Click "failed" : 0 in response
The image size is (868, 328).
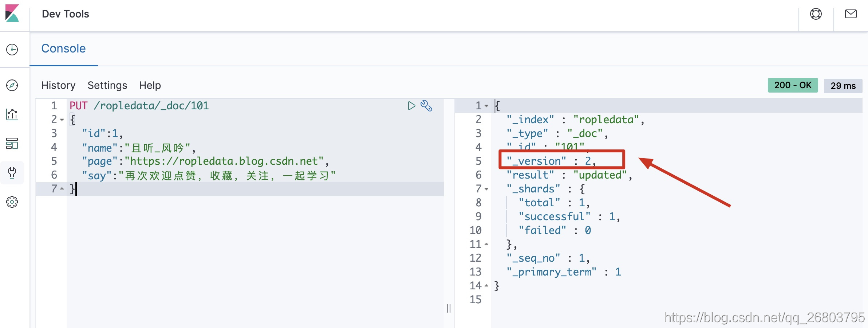tap(555, 230)
